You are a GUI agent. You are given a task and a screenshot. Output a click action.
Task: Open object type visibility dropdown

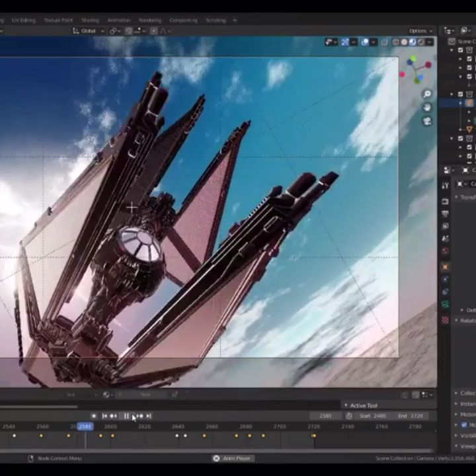point(331,42)
